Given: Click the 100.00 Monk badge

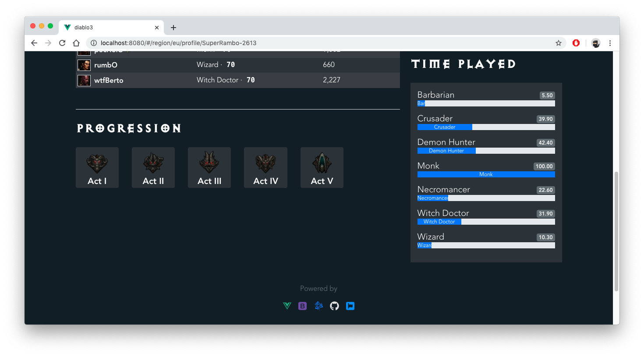Looking at the screenshot, I should [544, 166].
